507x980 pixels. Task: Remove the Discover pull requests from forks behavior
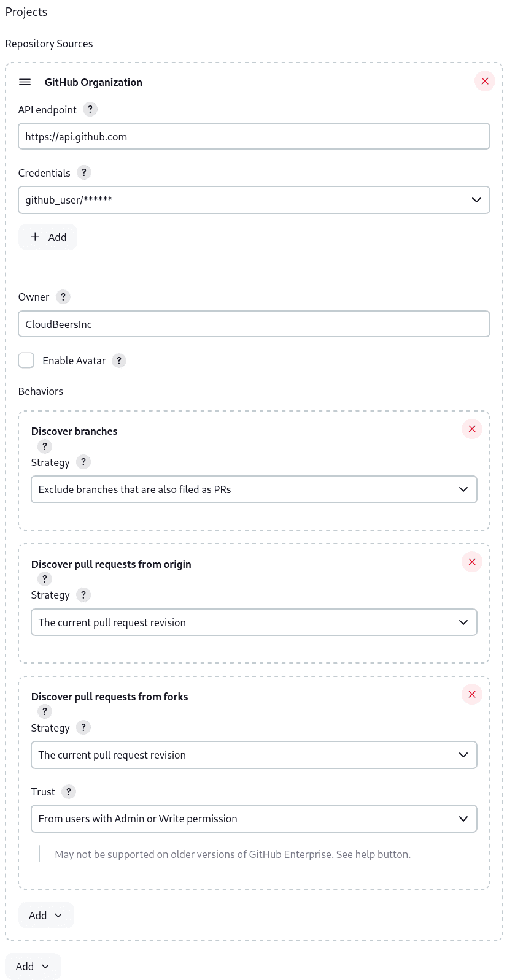471,694
